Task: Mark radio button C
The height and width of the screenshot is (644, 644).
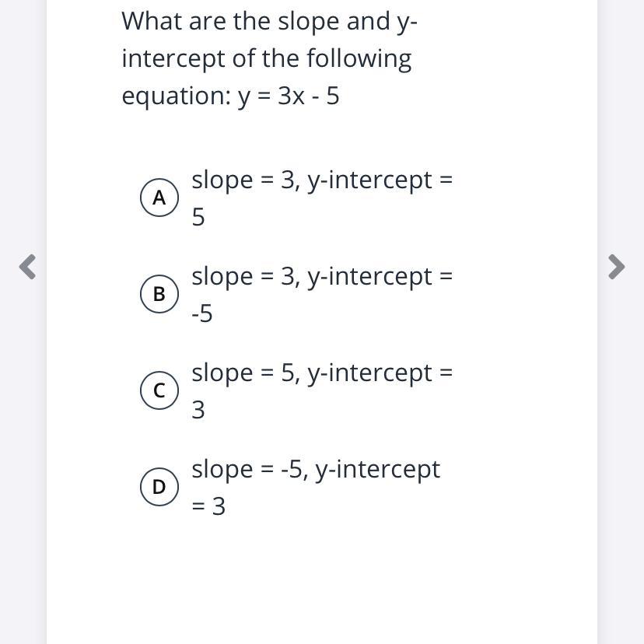Action: [x=159, y=390]
